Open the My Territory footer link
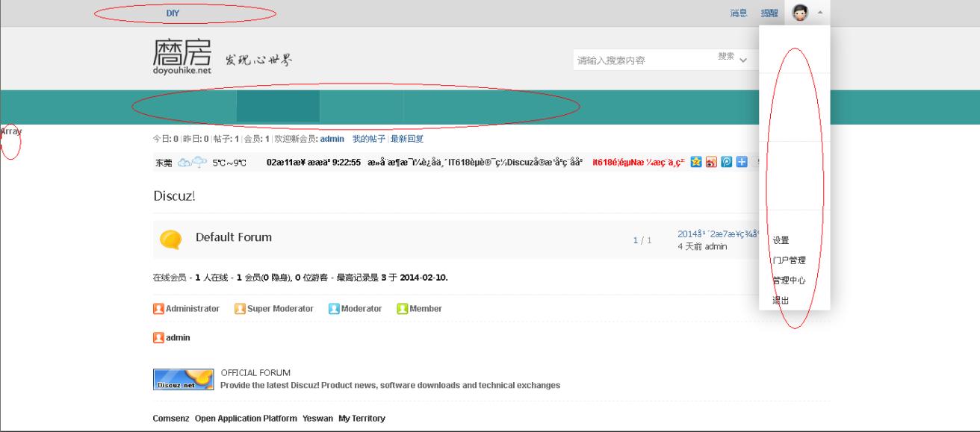Image resolution: width=980 pixels, height=432 pixels. 362,419
